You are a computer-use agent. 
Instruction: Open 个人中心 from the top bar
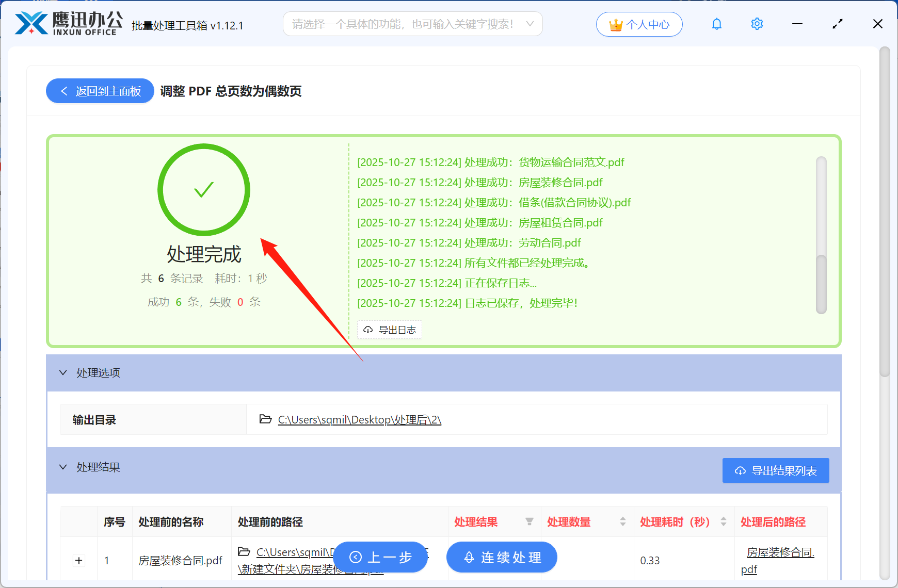[639, 24]
